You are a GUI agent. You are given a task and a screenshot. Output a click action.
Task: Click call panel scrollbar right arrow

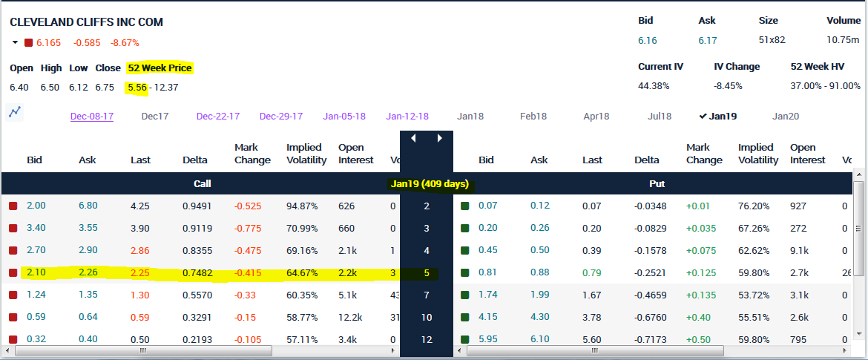393,351
